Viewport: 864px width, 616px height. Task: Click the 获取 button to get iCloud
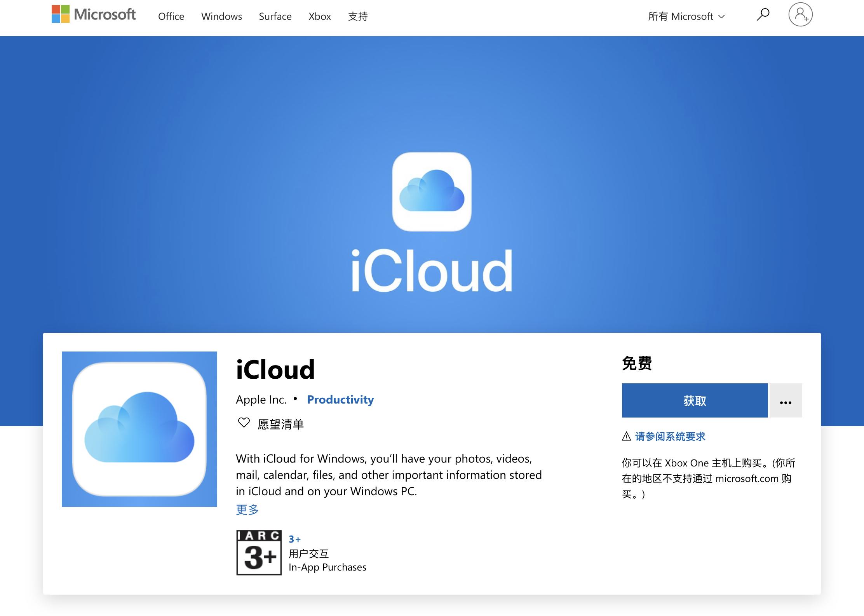tap(694, 400)
